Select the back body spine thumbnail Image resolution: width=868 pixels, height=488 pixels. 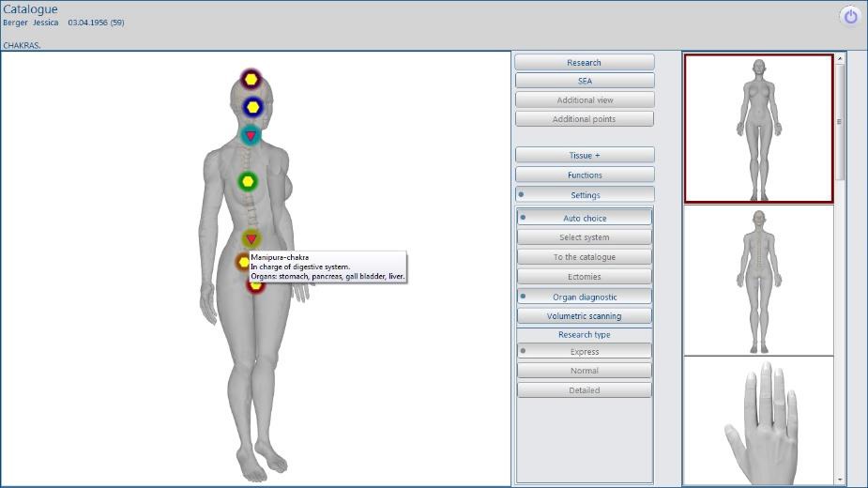pos(759,281)
